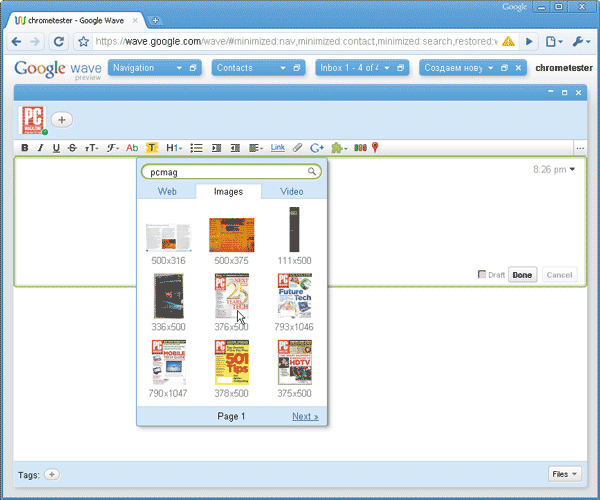
Task: Click the pcmag search input field
Action: pyautogui.click(x=231, y=172)
